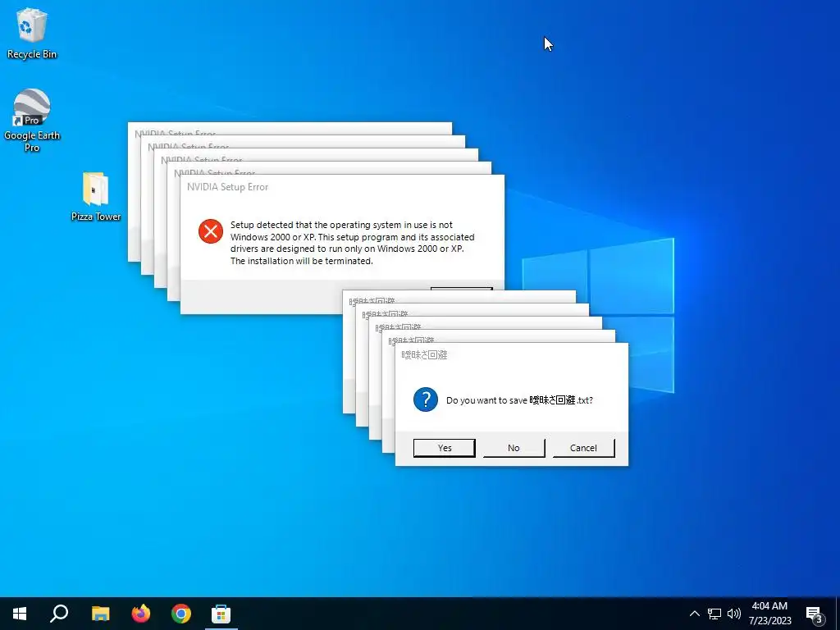Open Microsoft Store taskbar icon
This screenshot has height=630, width=840.
pyautogui.click(x=221, y=614)
